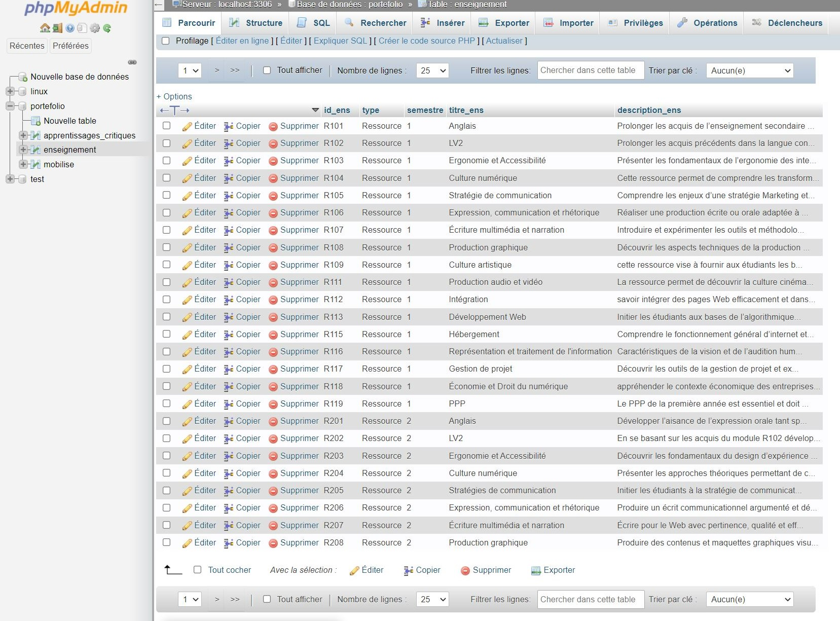This screenshot has height=621, width=840.
Task: Expand the linux database tree node
Action: click(x=10, y=91)
